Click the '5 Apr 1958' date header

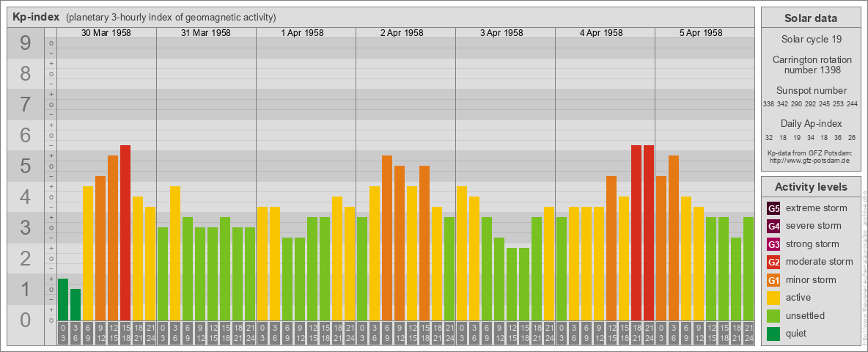point(701,33)
